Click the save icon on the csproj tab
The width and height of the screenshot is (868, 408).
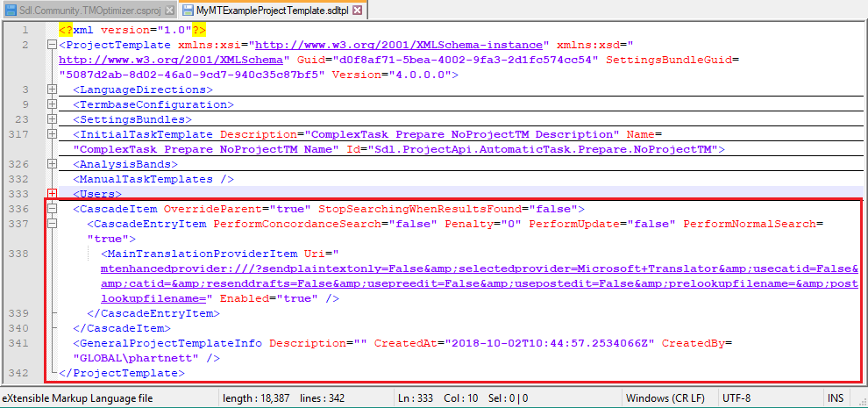pos(9,10)
